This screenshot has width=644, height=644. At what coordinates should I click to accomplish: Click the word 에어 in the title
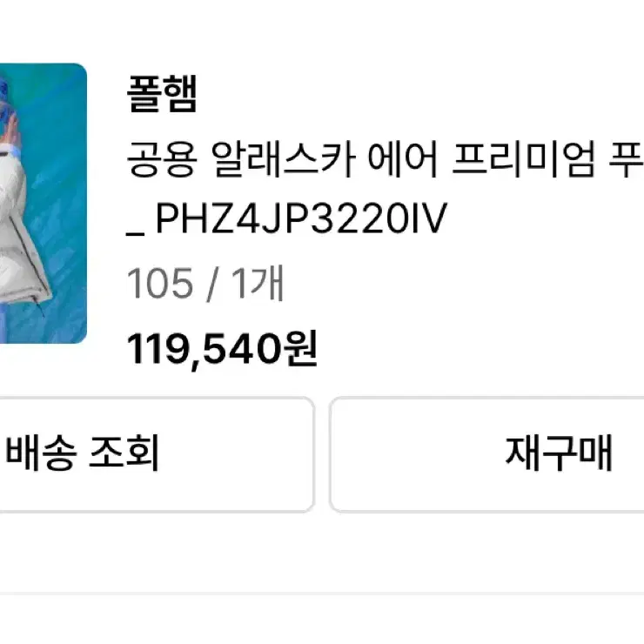tap(403, 159)
